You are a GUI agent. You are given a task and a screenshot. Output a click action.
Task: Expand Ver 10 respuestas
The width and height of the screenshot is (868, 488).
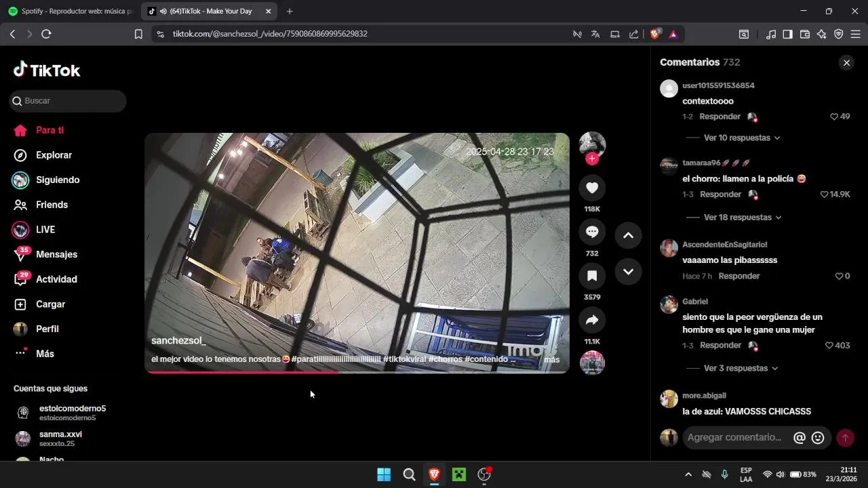point(742,138)
